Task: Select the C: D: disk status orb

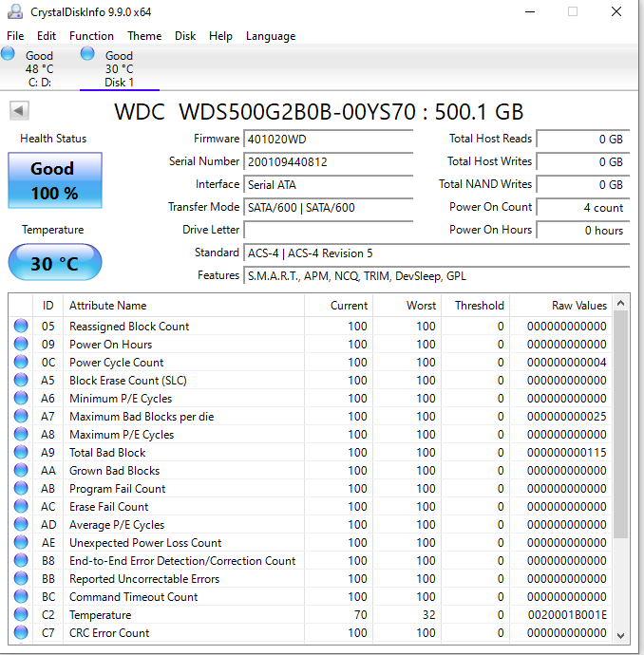Action: point(8,54)
